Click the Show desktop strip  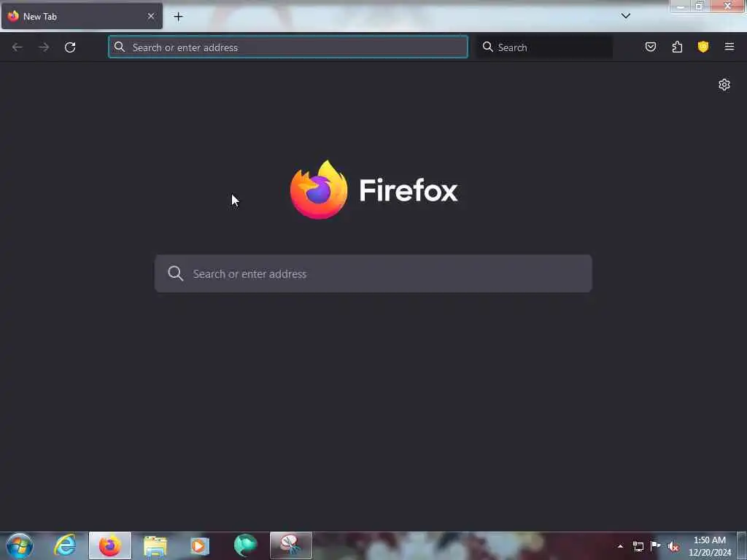742,545
